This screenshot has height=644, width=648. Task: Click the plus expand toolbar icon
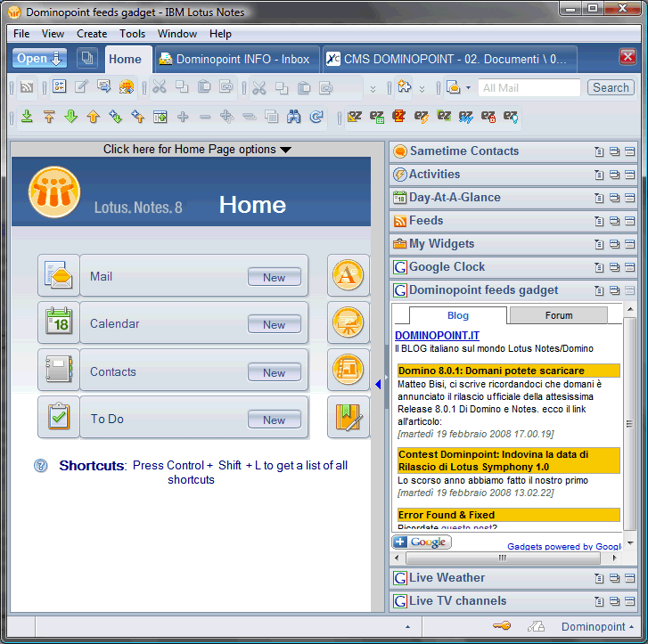click(x=183, y=117)
